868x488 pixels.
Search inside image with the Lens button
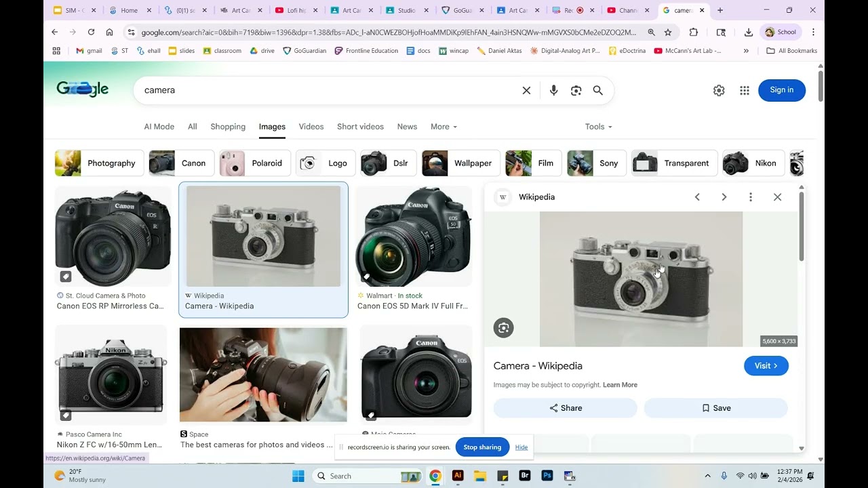[x=503, y=328]
